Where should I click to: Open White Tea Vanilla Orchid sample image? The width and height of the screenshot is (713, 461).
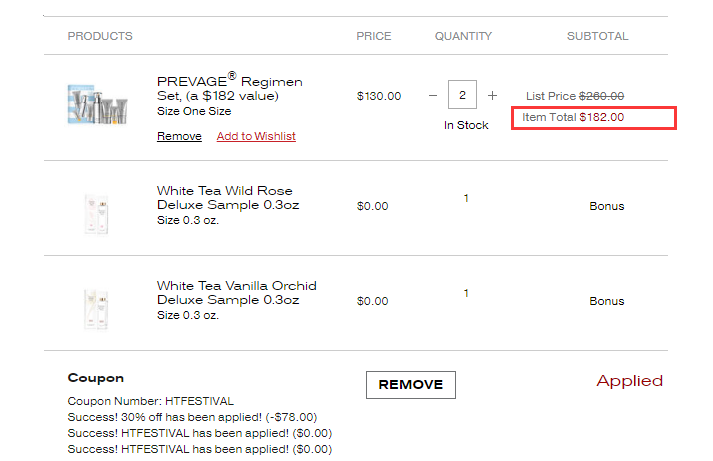pyautogui.click(x=96, y=309)
